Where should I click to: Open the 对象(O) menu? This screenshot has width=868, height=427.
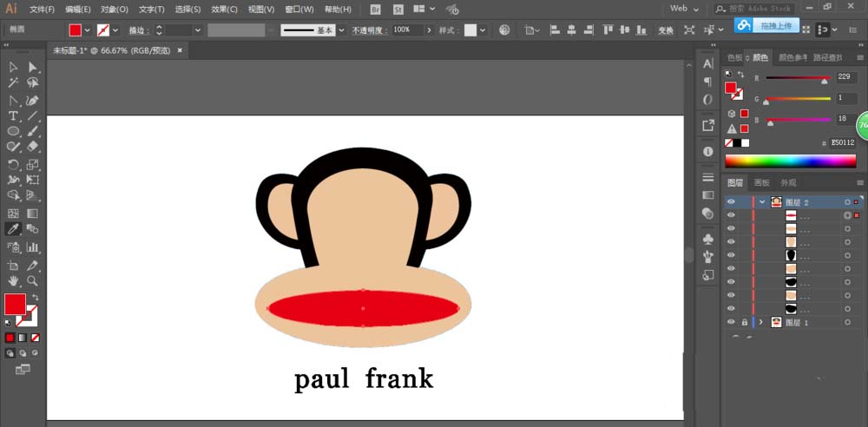point(115,10)
